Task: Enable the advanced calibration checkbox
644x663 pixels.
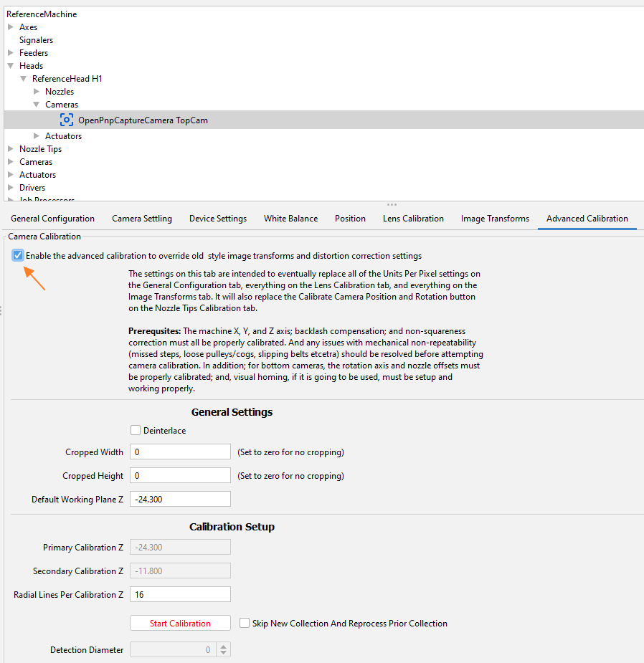Action: click(x=18, y=255)
